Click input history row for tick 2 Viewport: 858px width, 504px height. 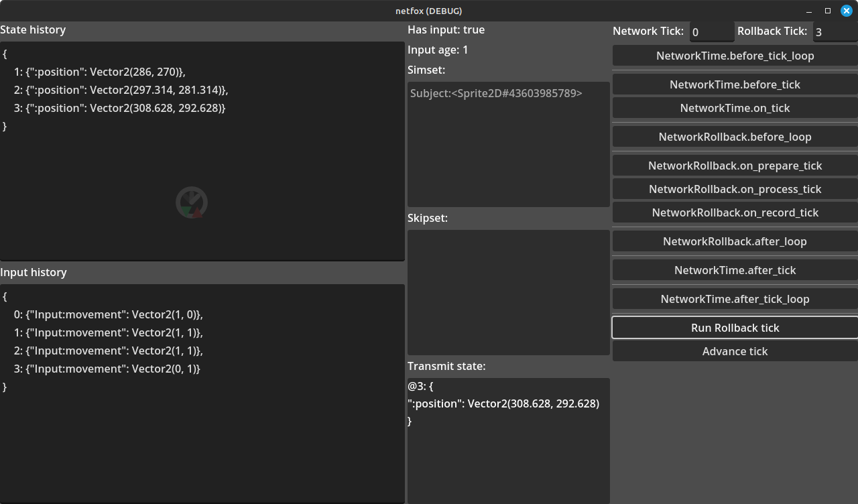coord(108,351)
